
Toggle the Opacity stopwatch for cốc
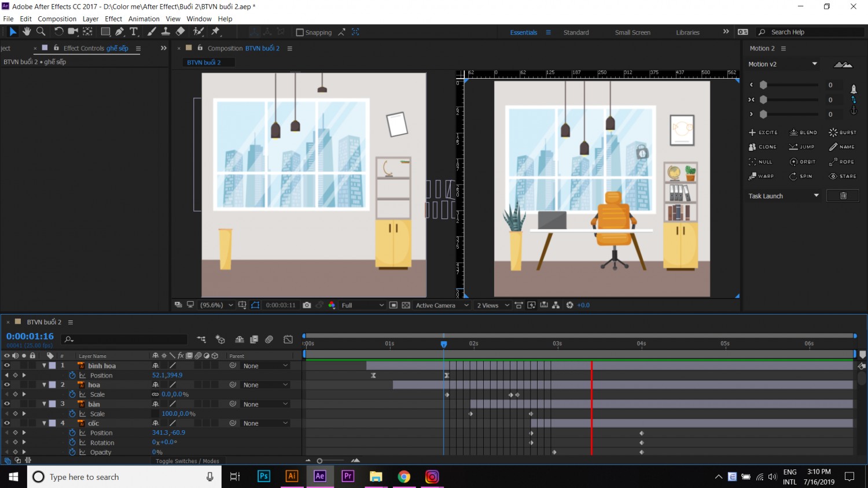[72, 452]
